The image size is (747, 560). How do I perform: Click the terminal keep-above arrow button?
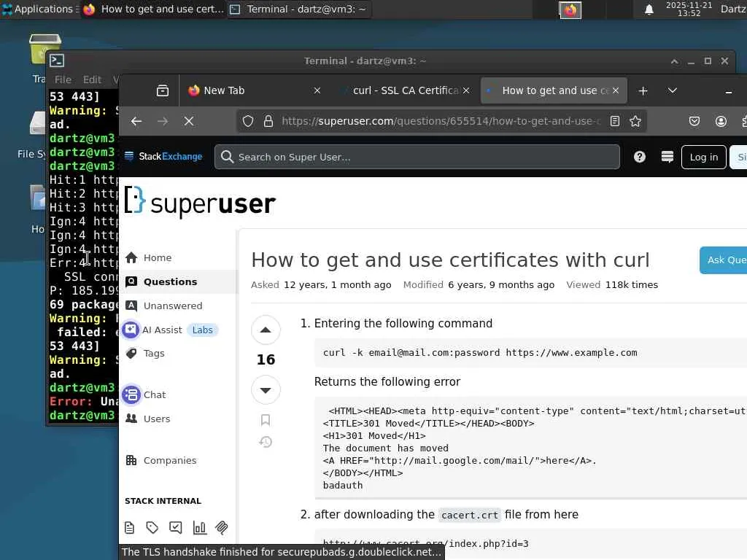tap(675, 61)
